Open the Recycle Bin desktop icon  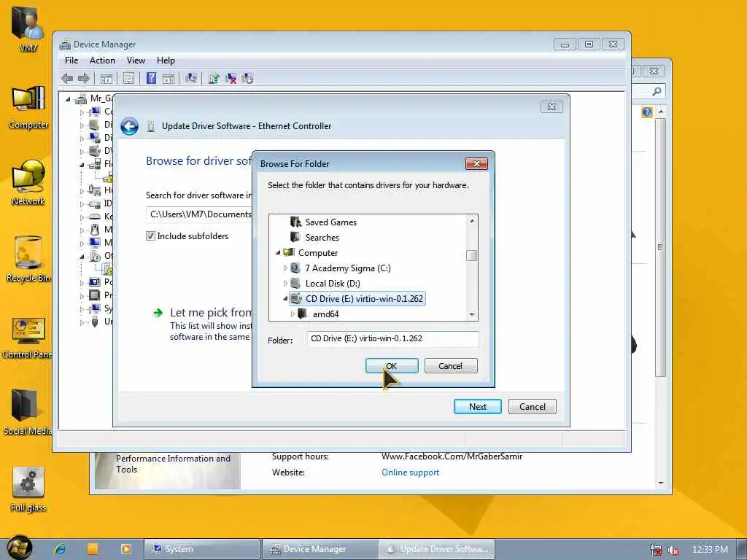click(28, 260)
